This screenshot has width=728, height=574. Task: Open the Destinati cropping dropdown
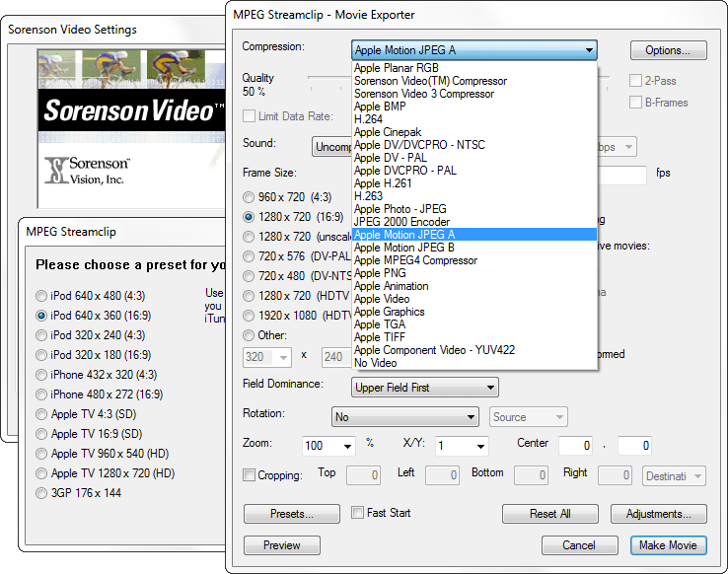tap(674, 476)
